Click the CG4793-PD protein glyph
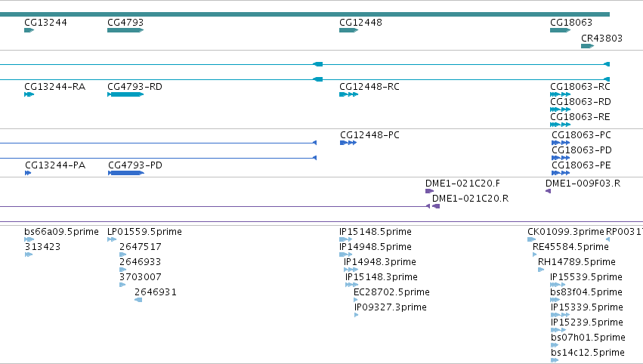 126,173
